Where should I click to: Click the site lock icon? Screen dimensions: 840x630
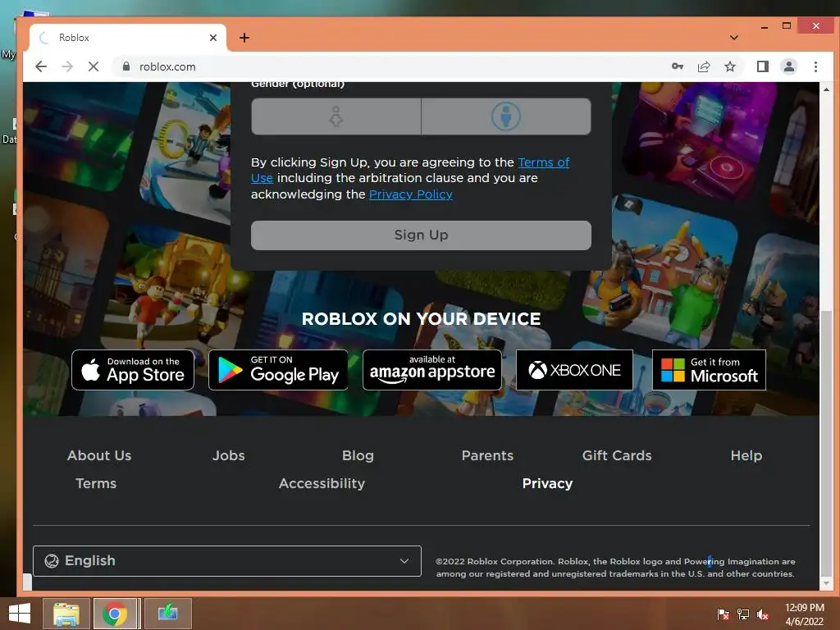[126, 66]
